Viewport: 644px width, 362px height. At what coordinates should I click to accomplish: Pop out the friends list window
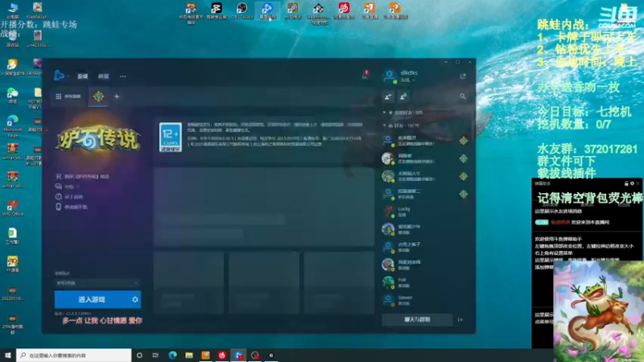pos(463,76)
